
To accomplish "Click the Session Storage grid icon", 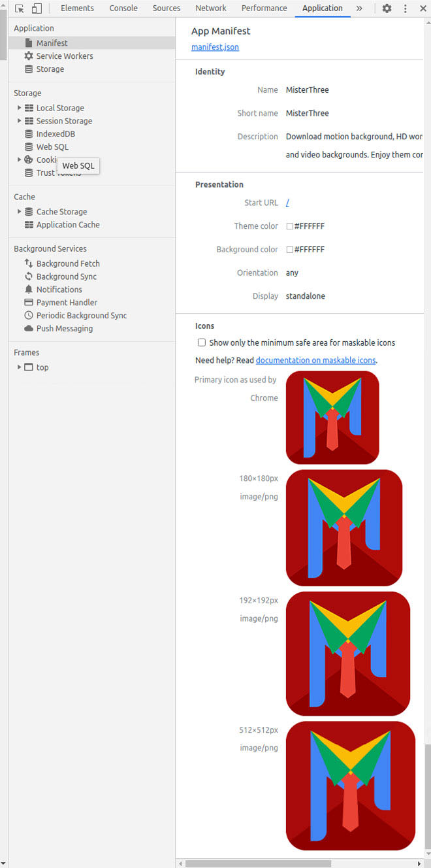I will pos(29,121).
